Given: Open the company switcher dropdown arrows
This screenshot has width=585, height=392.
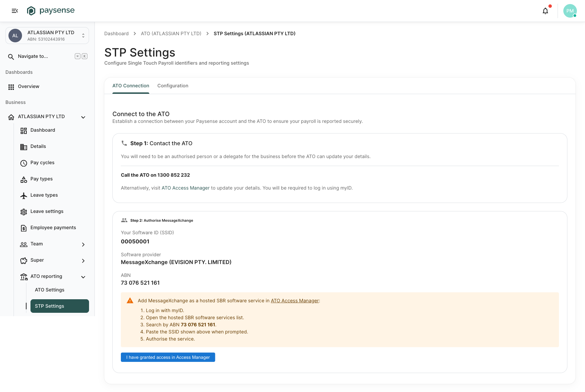Looking at the screenshot, I should coord(83,36).
